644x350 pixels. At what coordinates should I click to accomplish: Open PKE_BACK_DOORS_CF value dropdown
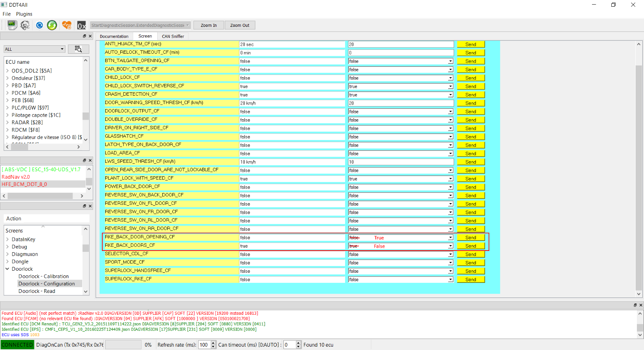(x=451, y=246)
